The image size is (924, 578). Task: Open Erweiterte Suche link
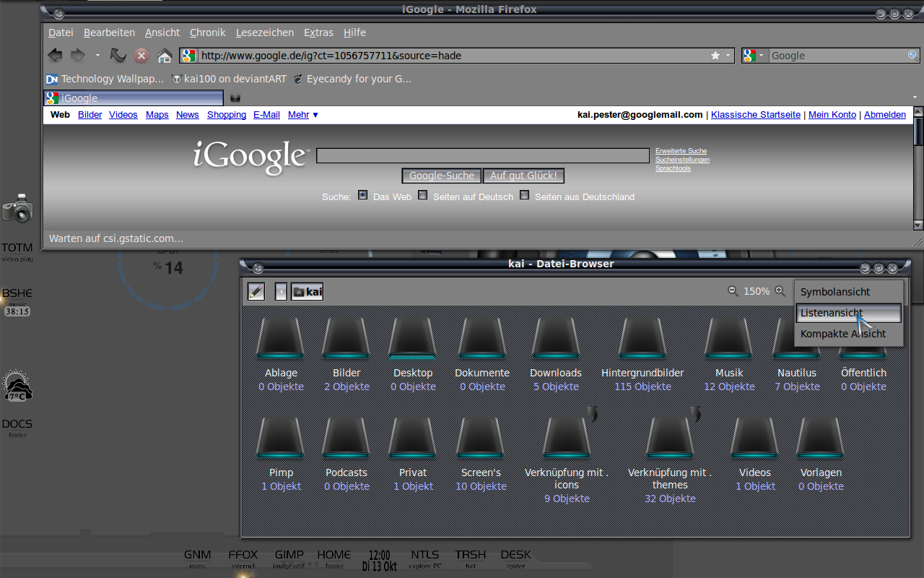pos(681,151)
